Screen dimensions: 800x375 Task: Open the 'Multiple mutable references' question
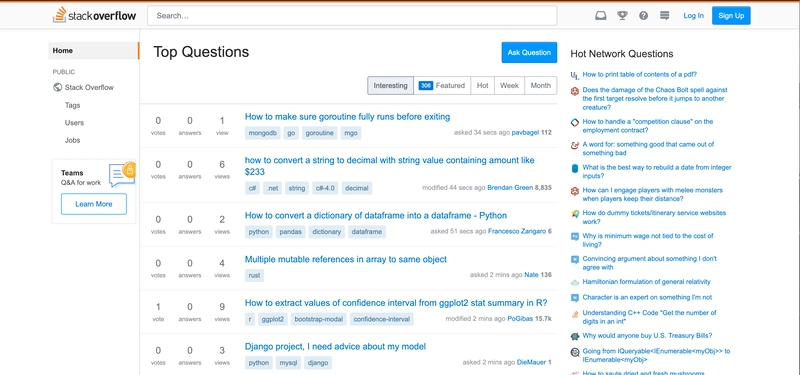click(x=346, y=259)
